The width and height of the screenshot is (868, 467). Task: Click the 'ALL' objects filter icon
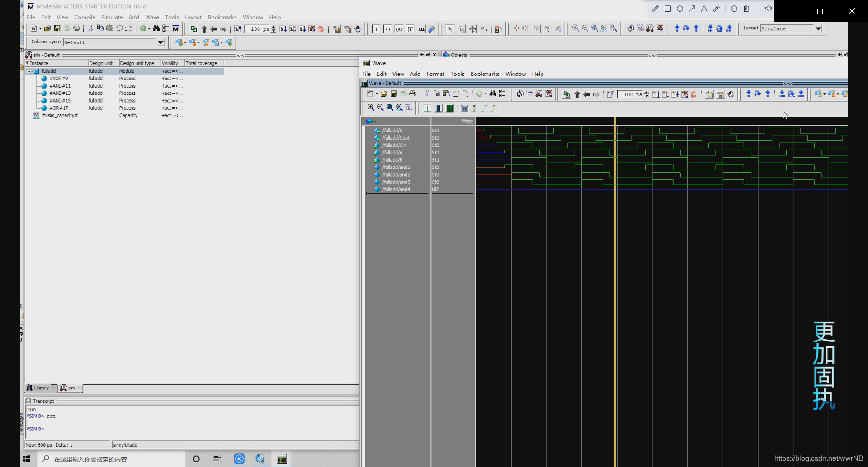click(421, 29)
